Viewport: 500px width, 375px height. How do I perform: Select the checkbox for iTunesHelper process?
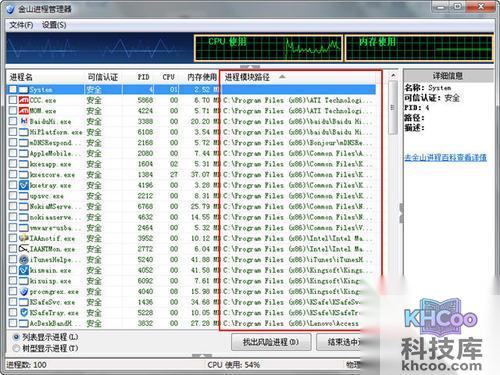[x=13, y=259]
